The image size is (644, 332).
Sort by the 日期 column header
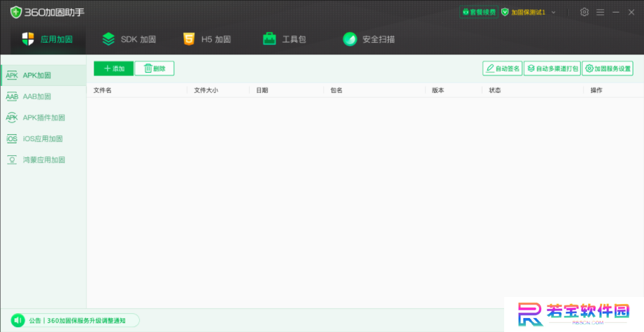[262, 90]
